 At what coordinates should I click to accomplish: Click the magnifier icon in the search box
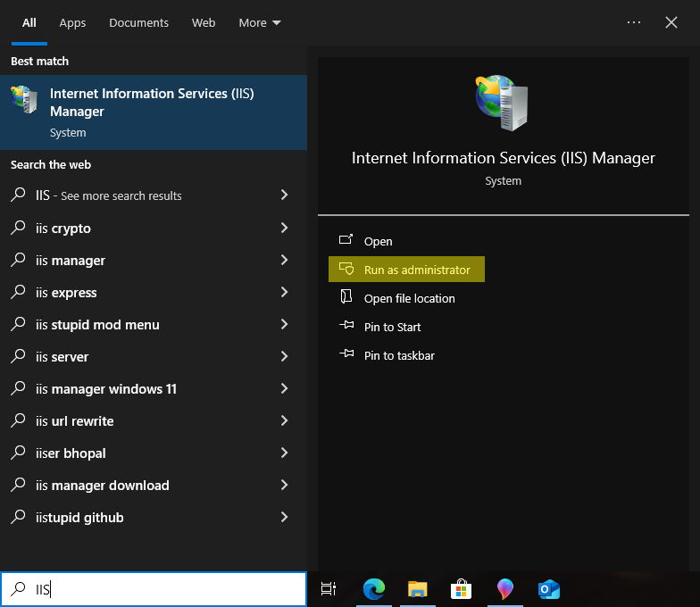click(18, 589)
